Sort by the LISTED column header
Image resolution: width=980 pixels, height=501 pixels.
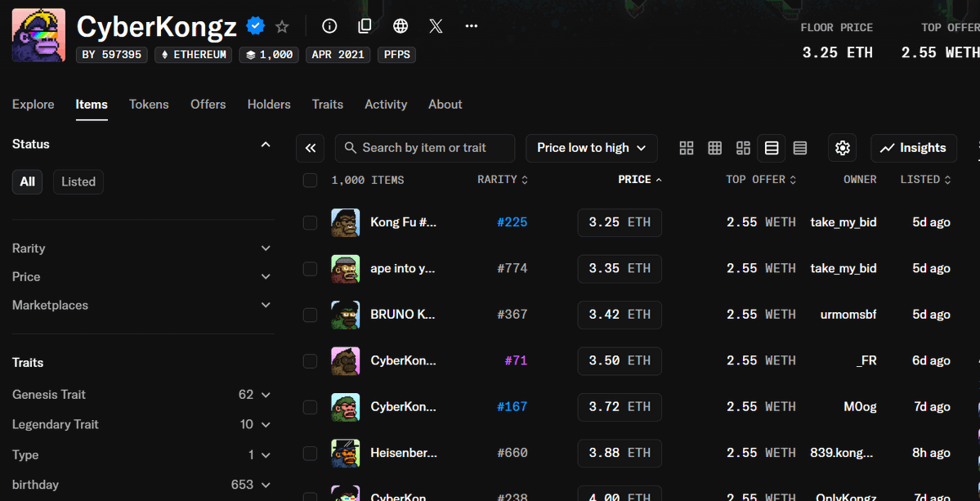pyautogui.click(x=925, y=180)
